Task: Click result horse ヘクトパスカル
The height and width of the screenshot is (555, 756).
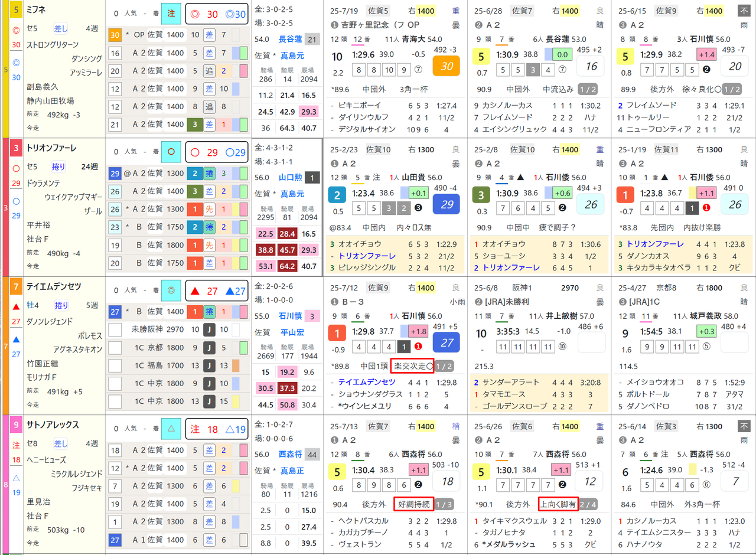Action: click(x=363, y=521)
